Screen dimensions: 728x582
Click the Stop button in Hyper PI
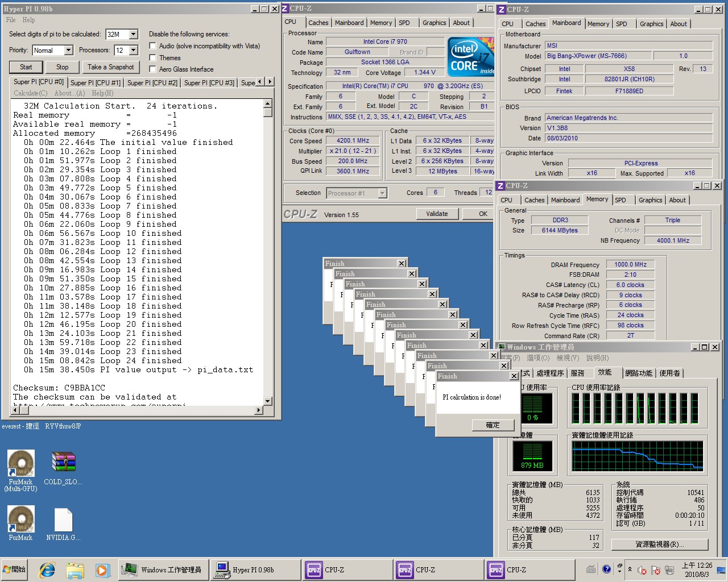tap(62, 67)
